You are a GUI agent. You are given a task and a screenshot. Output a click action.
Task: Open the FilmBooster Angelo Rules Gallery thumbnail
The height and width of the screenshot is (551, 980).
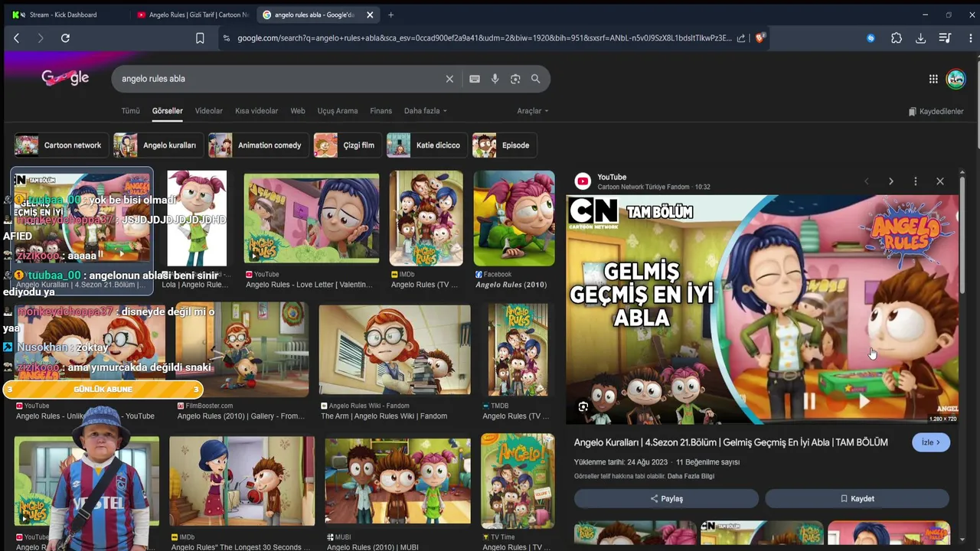(241, 350)
